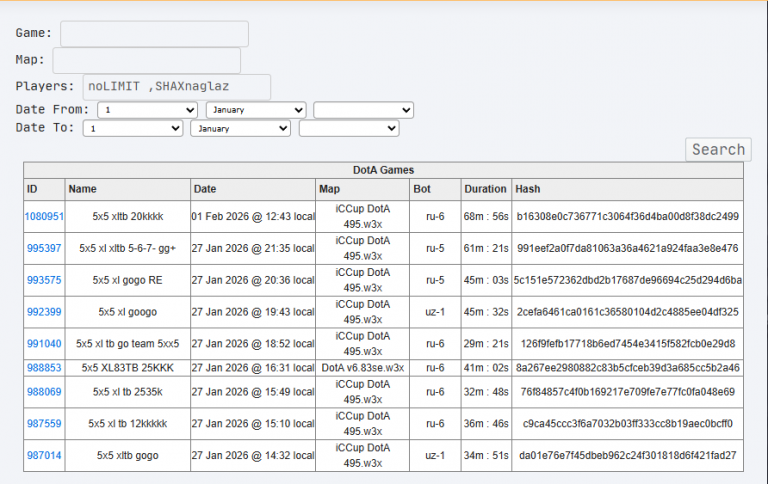Click duration 45m : 03s
The image size is (768, 484).
coord(486,280)
